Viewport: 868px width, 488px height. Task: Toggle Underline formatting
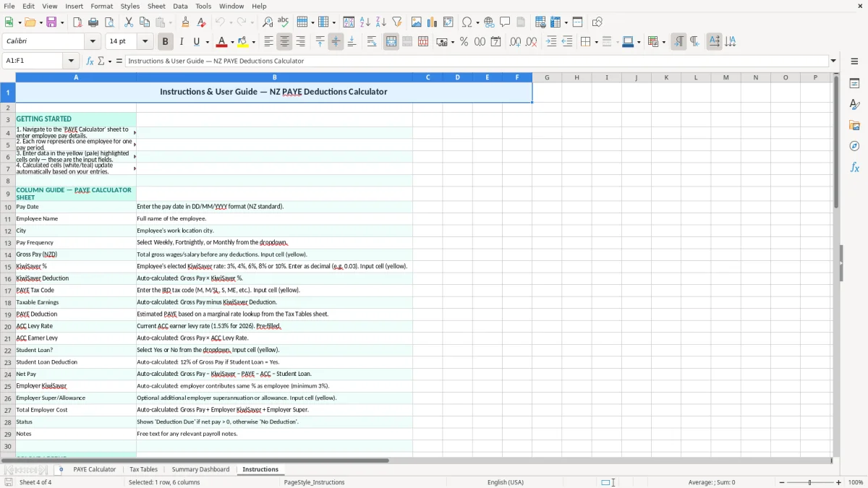point(195,42)
